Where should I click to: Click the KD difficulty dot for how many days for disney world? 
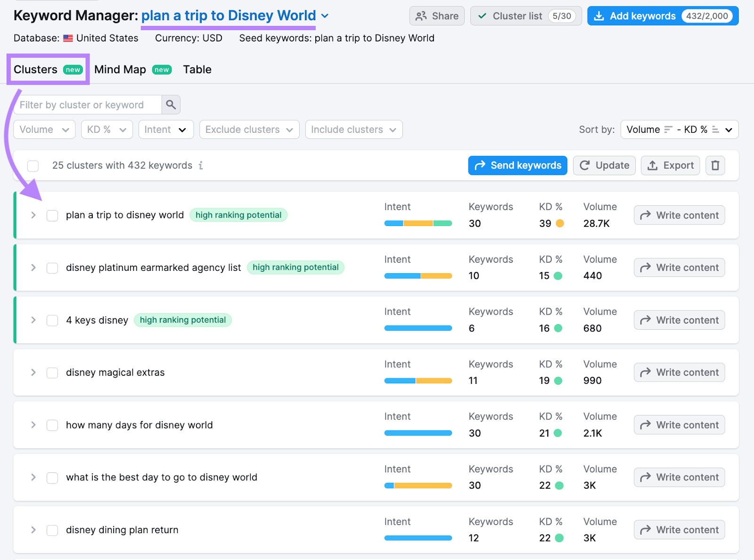point(558,433)
